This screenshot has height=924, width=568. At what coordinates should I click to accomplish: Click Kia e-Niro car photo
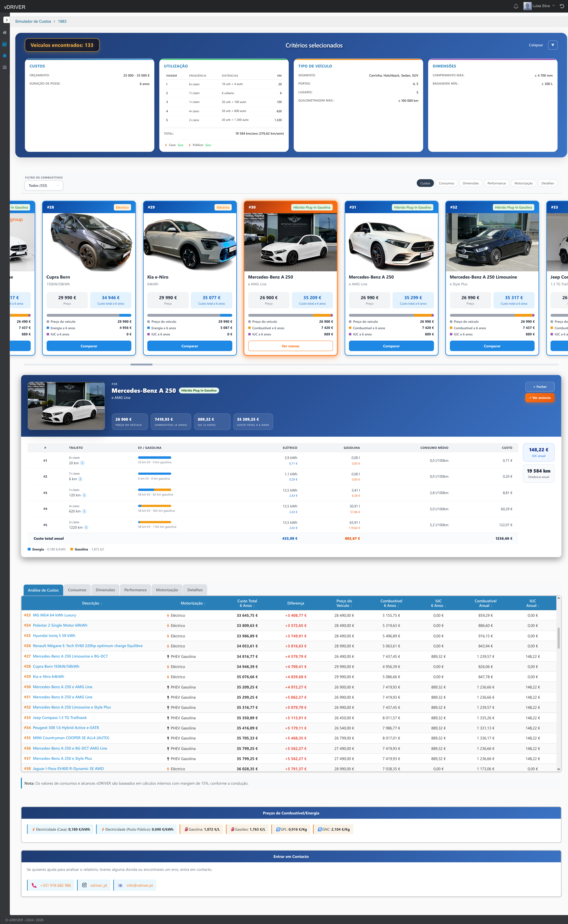(x=190, y=242)
